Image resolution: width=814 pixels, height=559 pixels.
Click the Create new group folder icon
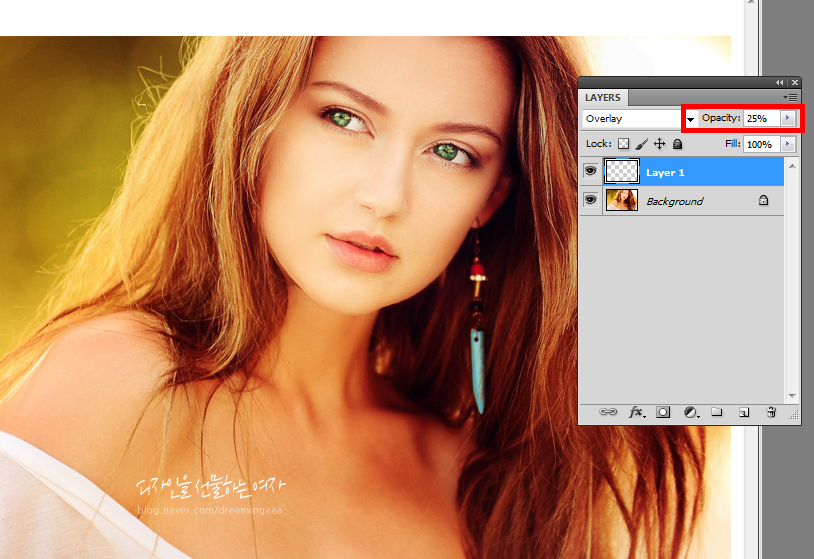716,412
